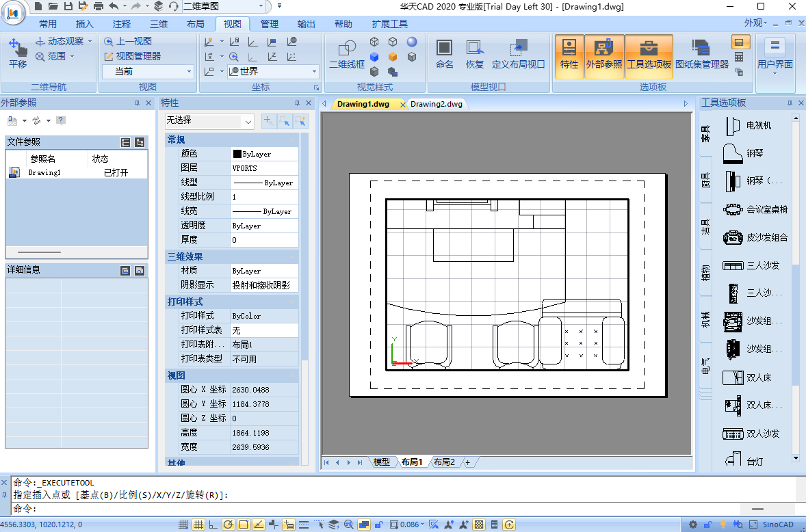Screen dimensions: 806x532
Task: Toggle the 外部参照 palette button
Action: tap(605, 55)
